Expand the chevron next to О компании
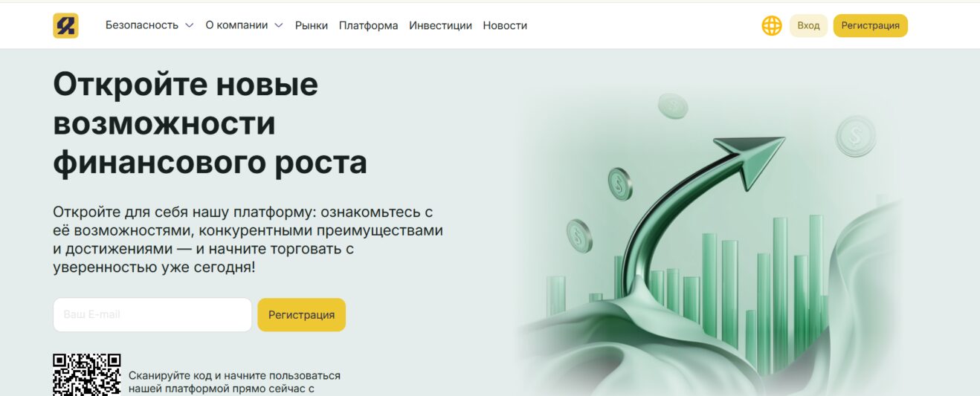Viewport: 980px width, 396px height. coord(279,25)
